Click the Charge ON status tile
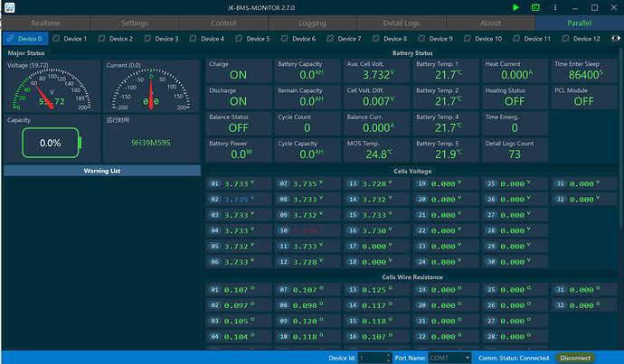Image resolution: width=624 pixels, height=364 pixels. pyautogui.click(x=239, y=70)
